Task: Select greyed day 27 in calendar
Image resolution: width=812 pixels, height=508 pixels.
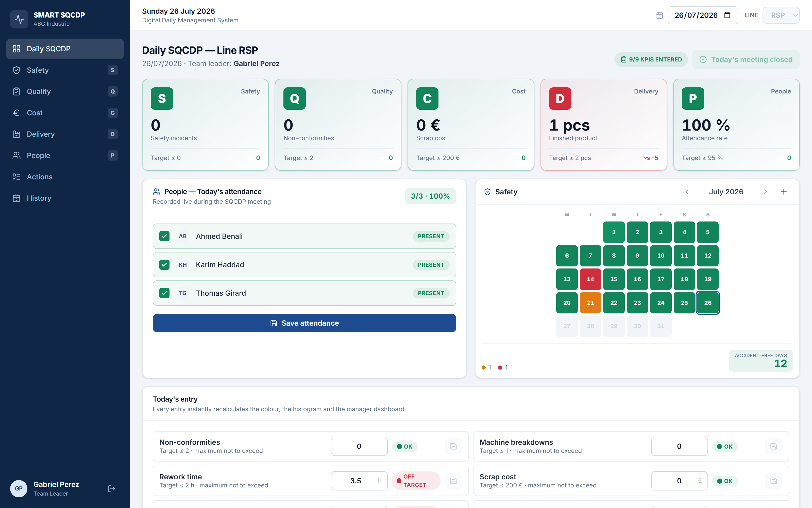Action: [x=567, y=326]
